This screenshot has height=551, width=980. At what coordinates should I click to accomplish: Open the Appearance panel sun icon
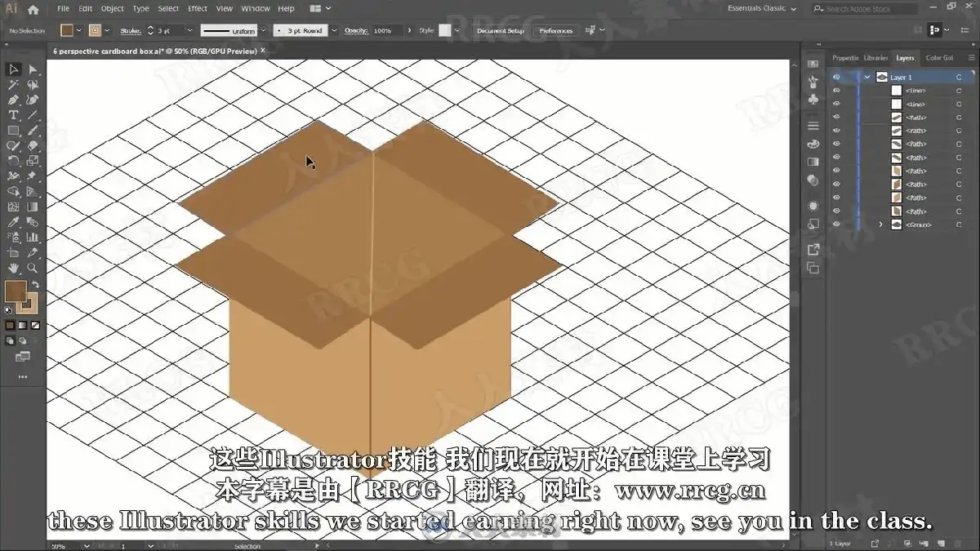tap(813, 206)
